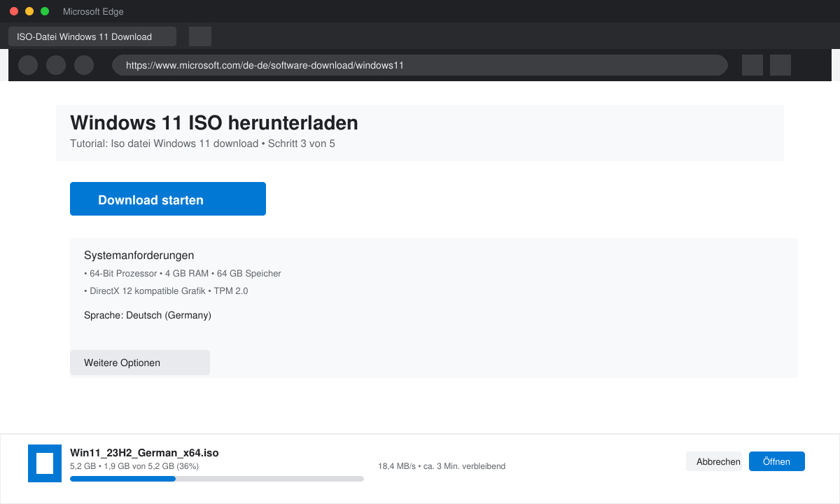Click the red close window button

click(x=14, y=11)
